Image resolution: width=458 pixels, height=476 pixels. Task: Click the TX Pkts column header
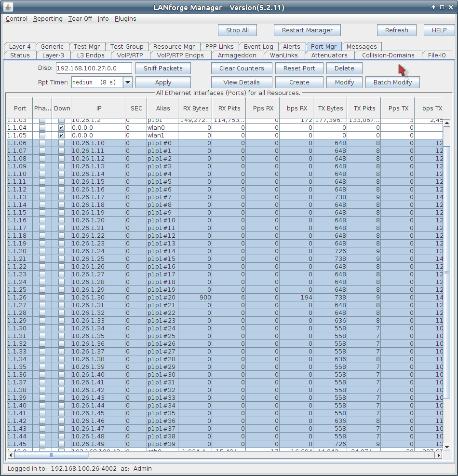pyautogui.click(x=364, y=109)
